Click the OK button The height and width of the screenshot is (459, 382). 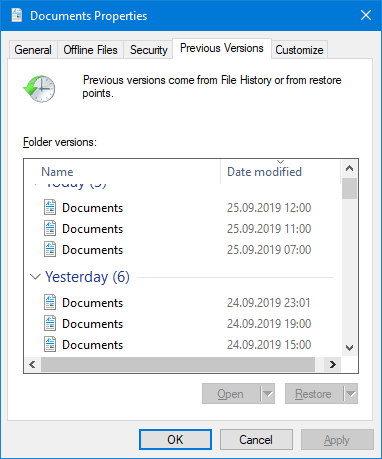175,439
